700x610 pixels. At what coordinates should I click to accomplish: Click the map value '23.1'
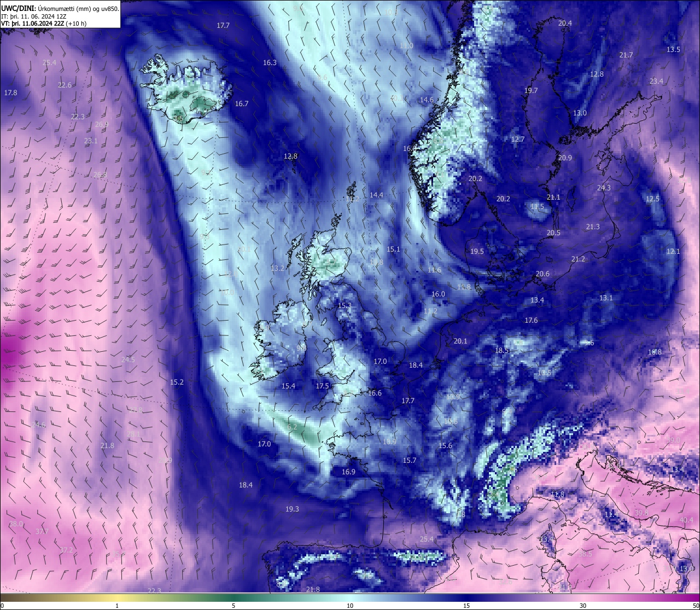pos(91,141)
